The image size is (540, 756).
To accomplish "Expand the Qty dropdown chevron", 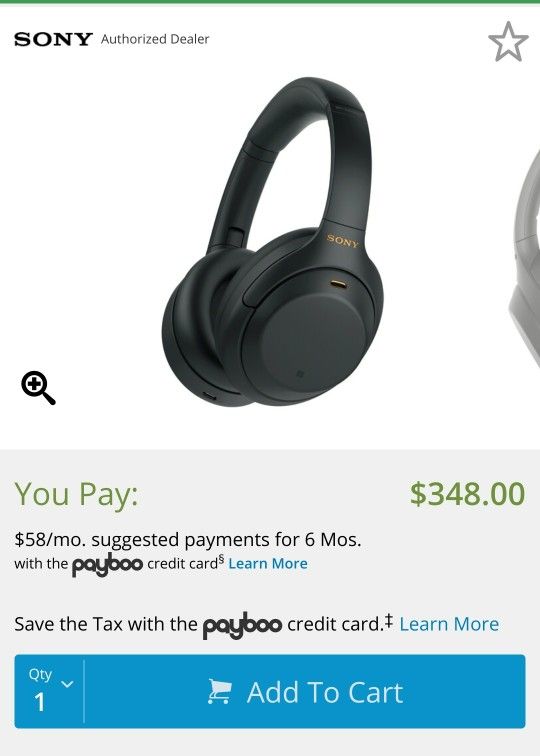I will click(x=68, y=684).
